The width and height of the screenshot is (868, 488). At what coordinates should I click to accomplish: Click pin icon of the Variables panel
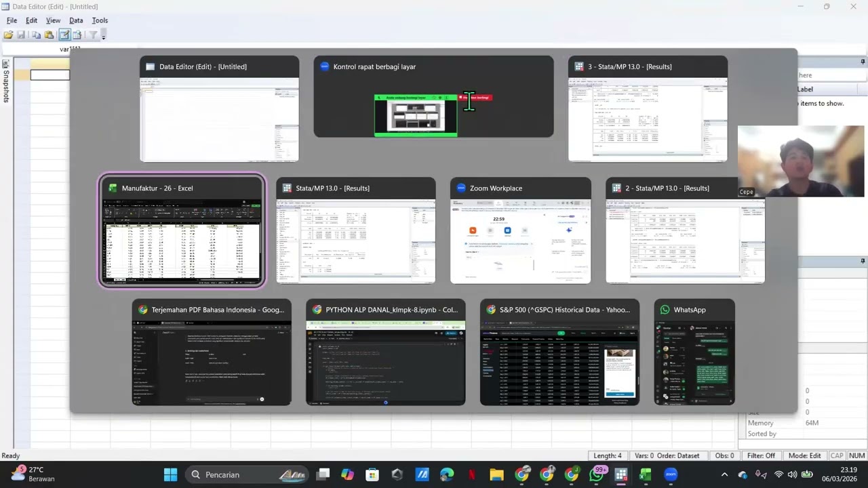tap(863, 62)
